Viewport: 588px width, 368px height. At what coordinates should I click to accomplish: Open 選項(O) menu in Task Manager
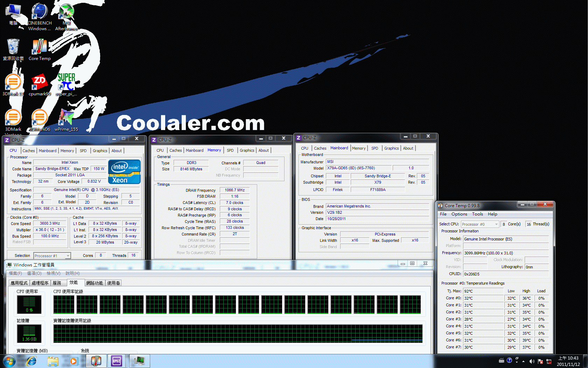34,273
